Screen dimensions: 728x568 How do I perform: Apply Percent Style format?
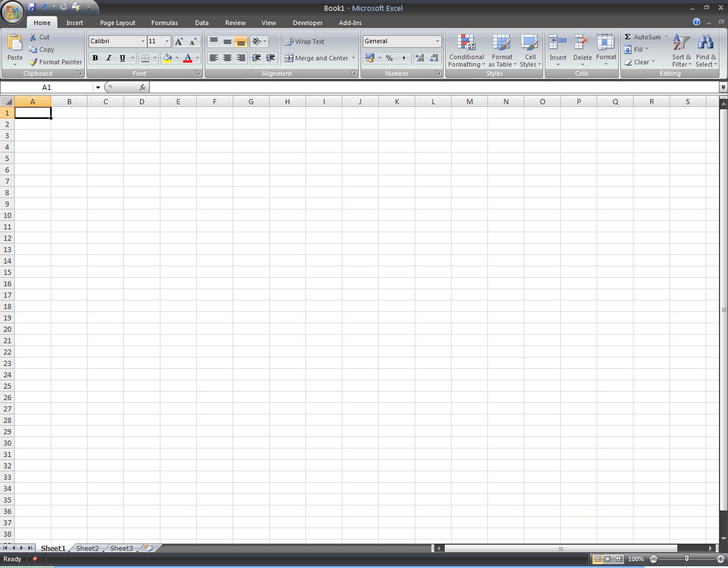pos(390,58)
